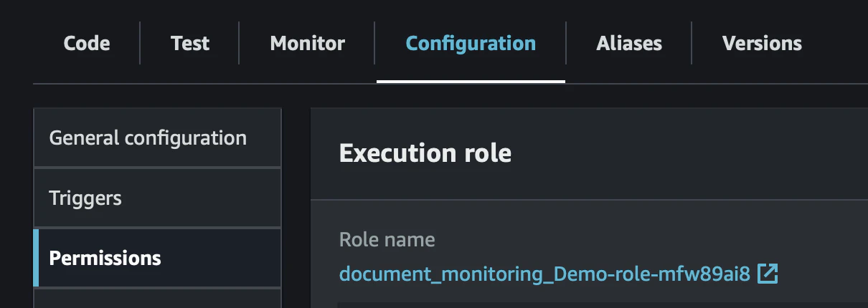This screenshot has width=868, height=308.
Task: Click the Role name label
Action: (x=387, y=239)
